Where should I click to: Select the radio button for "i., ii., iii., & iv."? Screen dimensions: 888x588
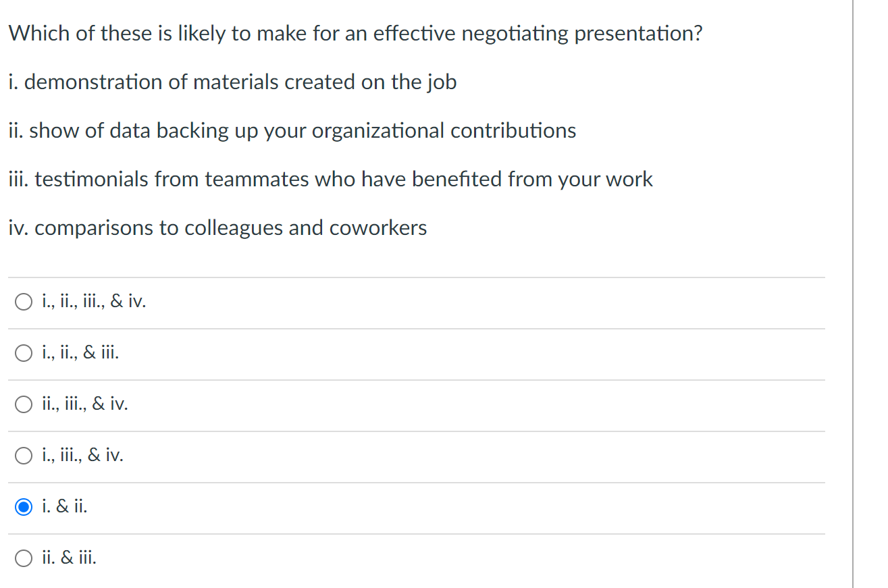point(23,302)
